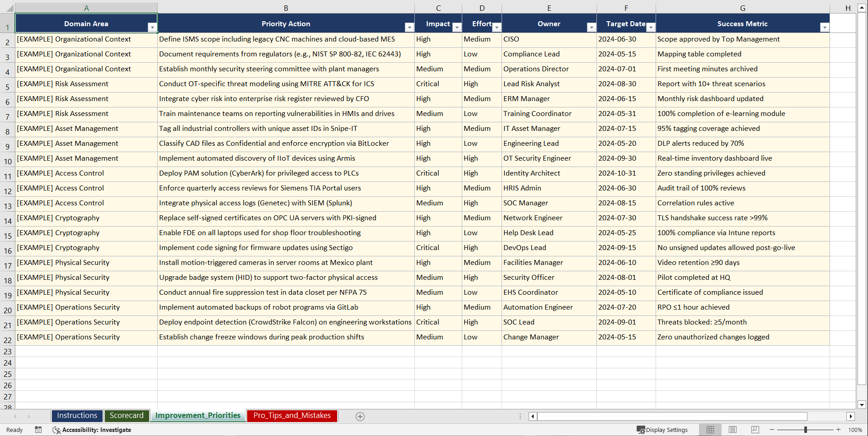The height and width of the screenshot is (436, 868).
Task: Add a new worksheet with the plus button
Action: pyautogui.click(x=360, y=416)
